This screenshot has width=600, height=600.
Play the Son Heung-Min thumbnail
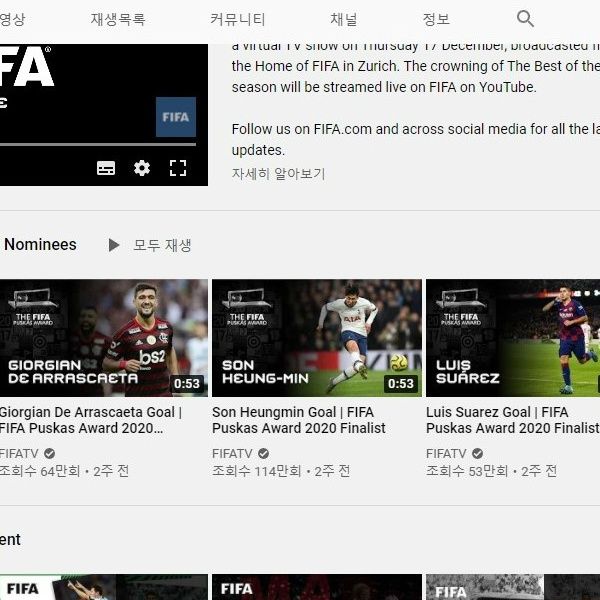tap(317, 338)
